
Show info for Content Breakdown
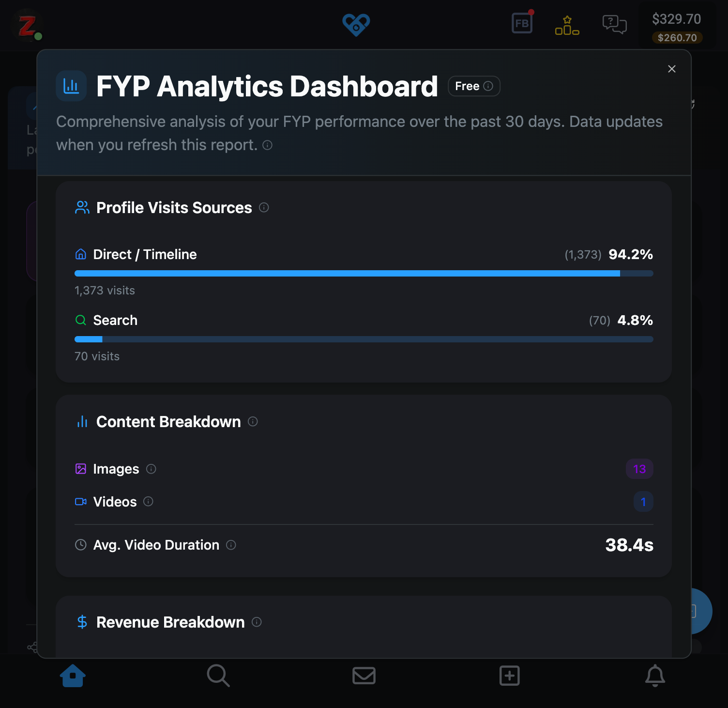tap(253, 421)
